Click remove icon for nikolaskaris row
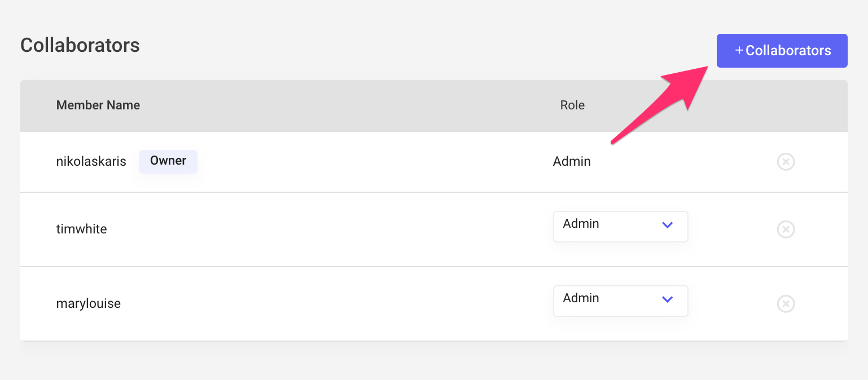Viewport: 868px width, 380px height. (x=786, y=162)
